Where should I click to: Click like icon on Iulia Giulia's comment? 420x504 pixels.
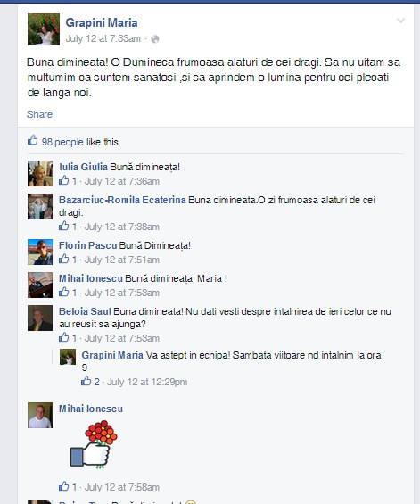tap(63, 180)
